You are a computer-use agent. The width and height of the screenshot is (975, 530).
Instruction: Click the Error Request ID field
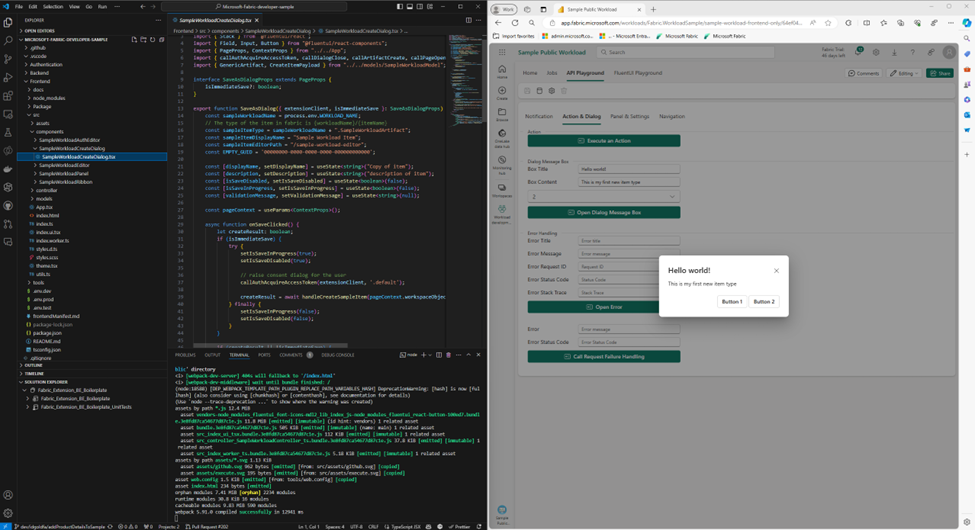tap(629, 267)
